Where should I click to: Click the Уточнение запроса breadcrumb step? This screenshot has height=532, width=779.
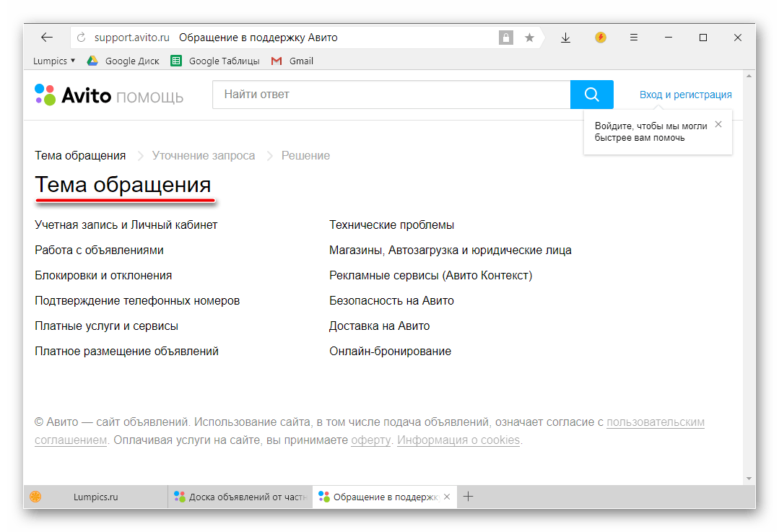pos(203,156)
